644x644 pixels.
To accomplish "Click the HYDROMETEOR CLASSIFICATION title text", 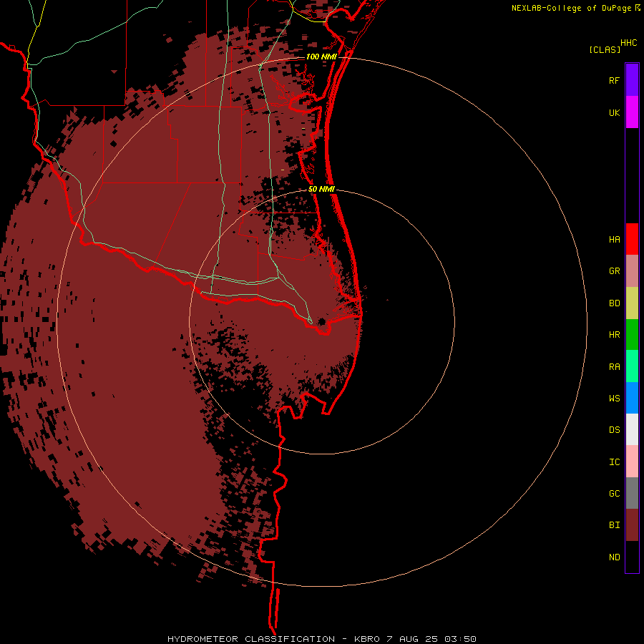I will 251,639.
